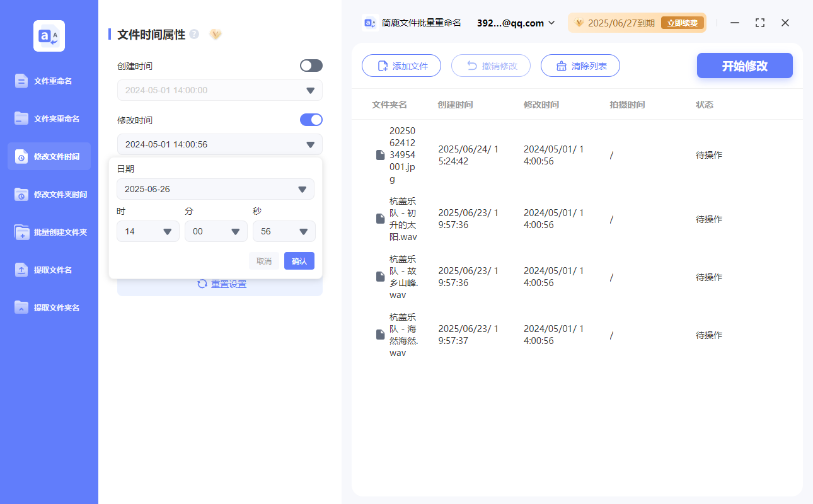Select 修改文件时间 in the navigation menu

[49, 156]
